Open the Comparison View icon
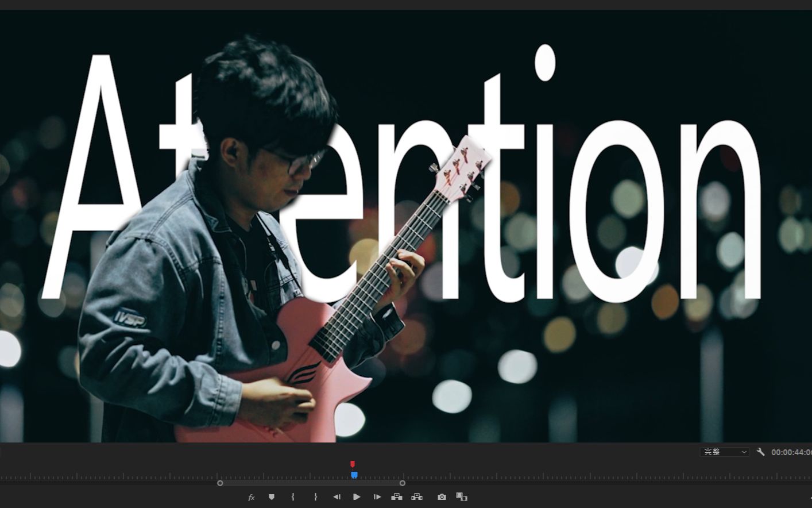 coord(461,497)
